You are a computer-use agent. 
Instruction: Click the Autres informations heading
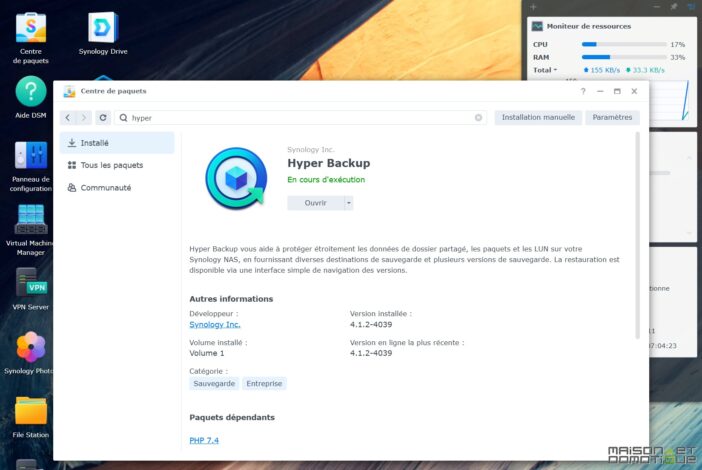(x=231, y=299)
